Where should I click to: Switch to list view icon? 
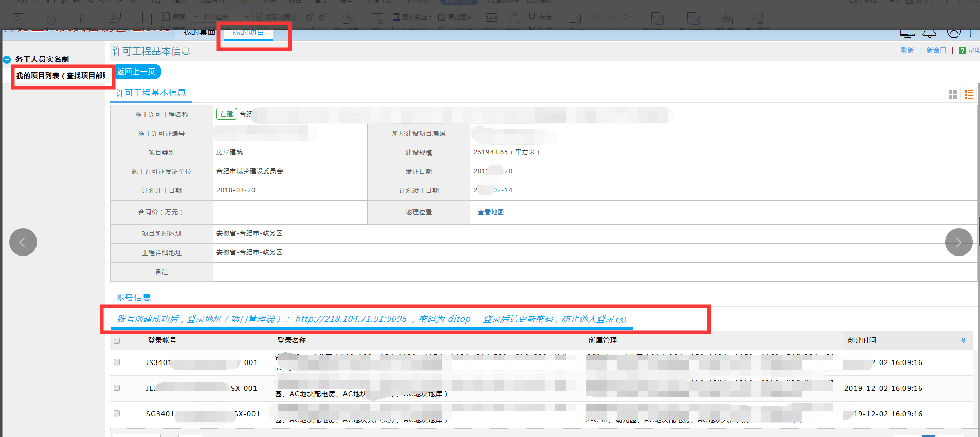[969, 95]
